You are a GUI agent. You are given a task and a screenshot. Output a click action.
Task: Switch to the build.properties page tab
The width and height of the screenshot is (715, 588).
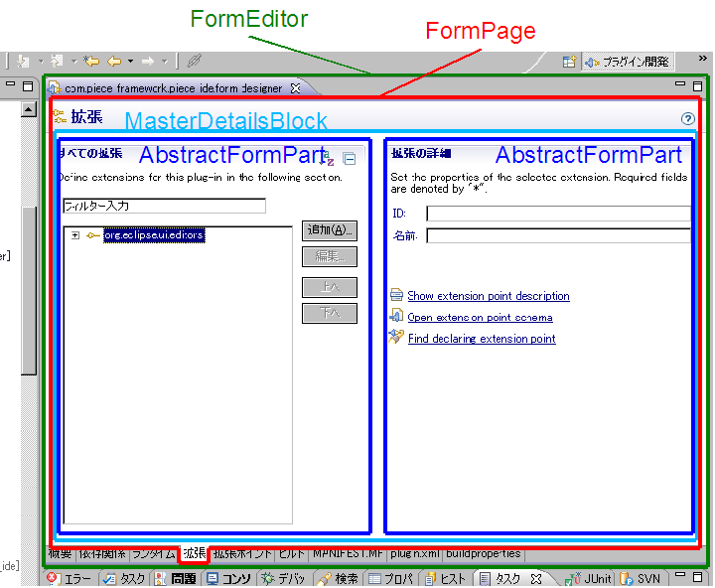tap(484, 554)
